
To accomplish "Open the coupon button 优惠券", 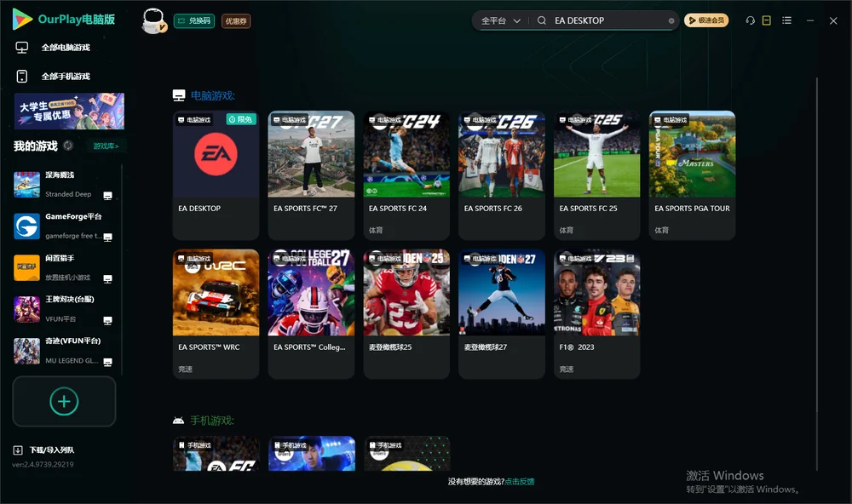I will coord(236,21).
